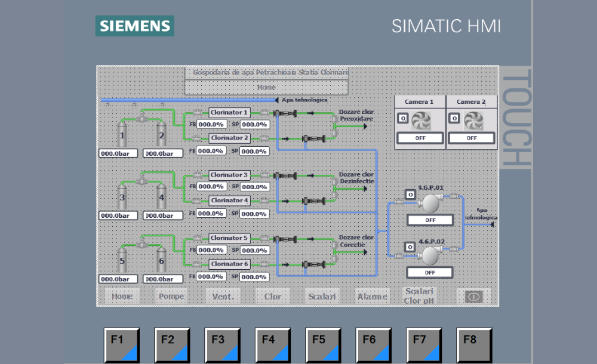597x364 pixels.
Task: Click the changeover valve between cylinders 1 and 2
Action: click(142, 117)
